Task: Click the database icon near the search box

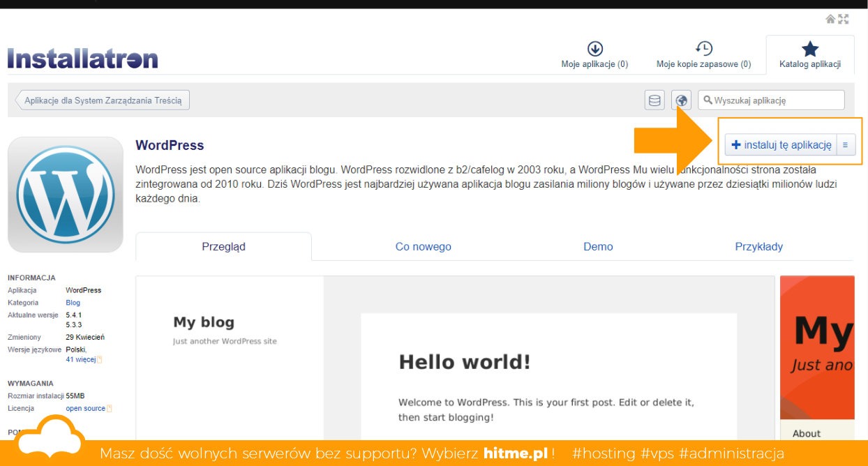Action: pos(654,100)
